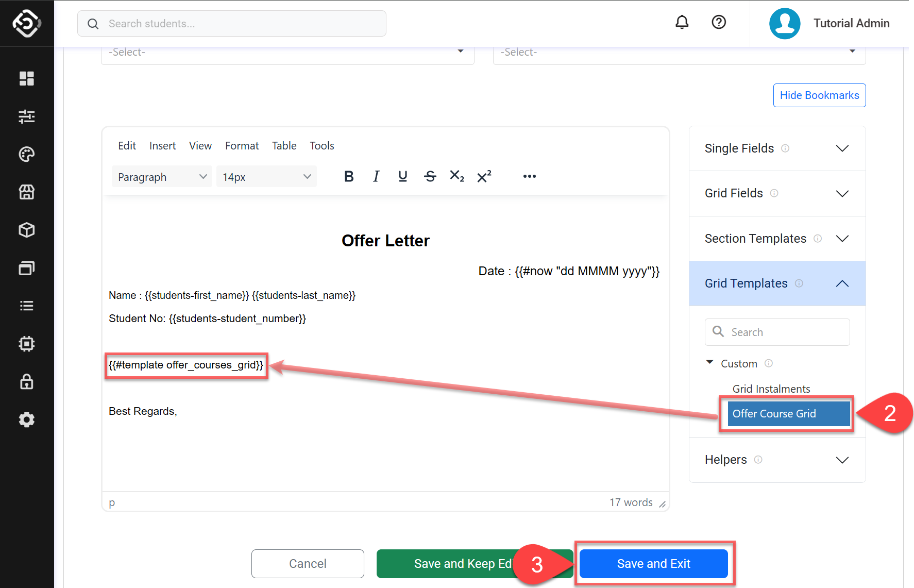Image resolution: width=914 pixels, height=588 pixels.
Task: Click the subscript icon
Action: (x=457, y=177)
